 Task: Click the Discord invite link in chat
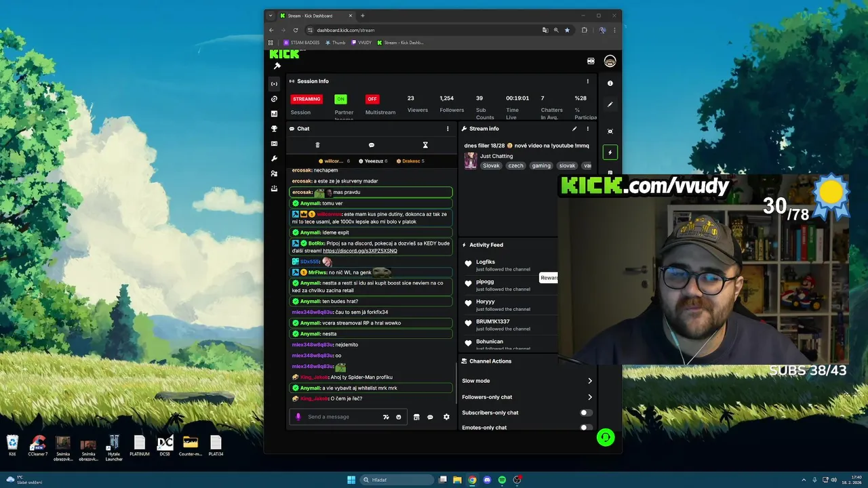(x=360, y=251)
